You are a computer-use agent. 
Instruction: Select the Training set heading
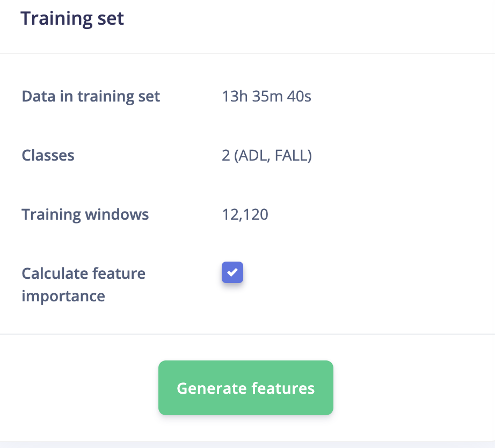(72, 18)
